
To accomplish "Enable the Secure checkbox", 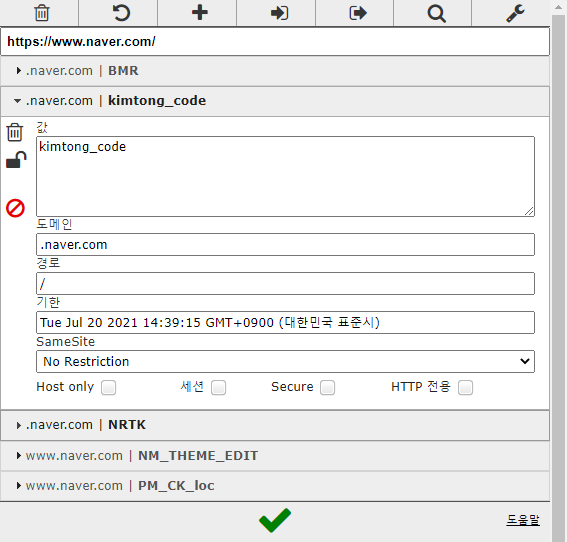I will pyautogui.click(x=327, y=388).
